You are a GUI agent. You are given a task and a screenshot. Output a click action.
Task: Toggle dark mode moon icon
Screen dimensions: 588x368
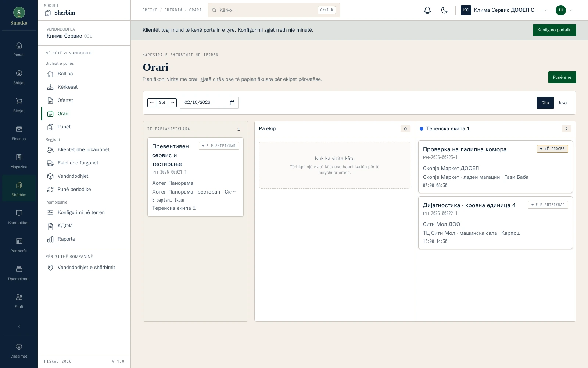pos(444,10)
